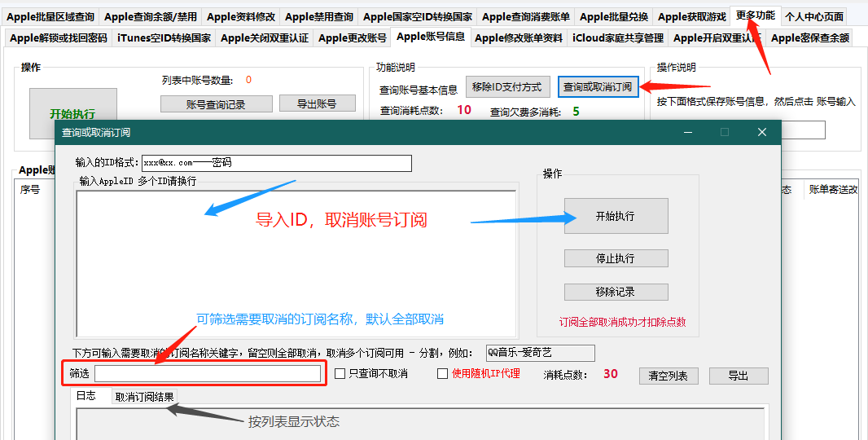Click the 列表中账号数量 value 0
Image resolution: width=868 pixels, height=440 pixels.
click(x=248, y=80)
